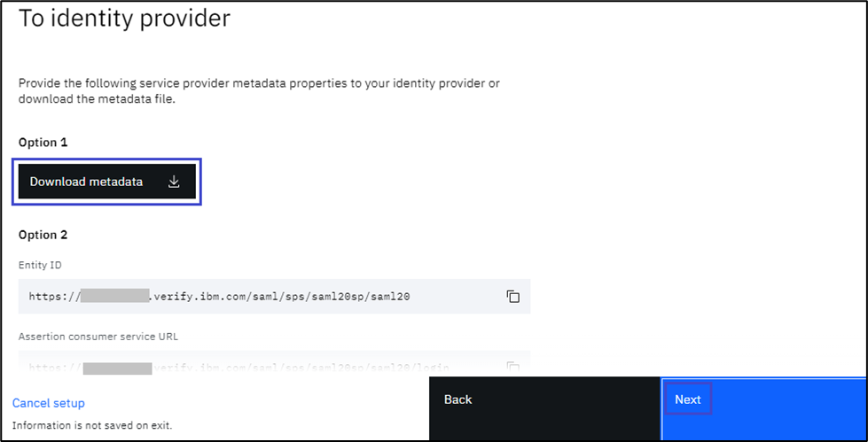
Task: Click the download arrow icon beside Download metadata
Action: click(174, 182)
